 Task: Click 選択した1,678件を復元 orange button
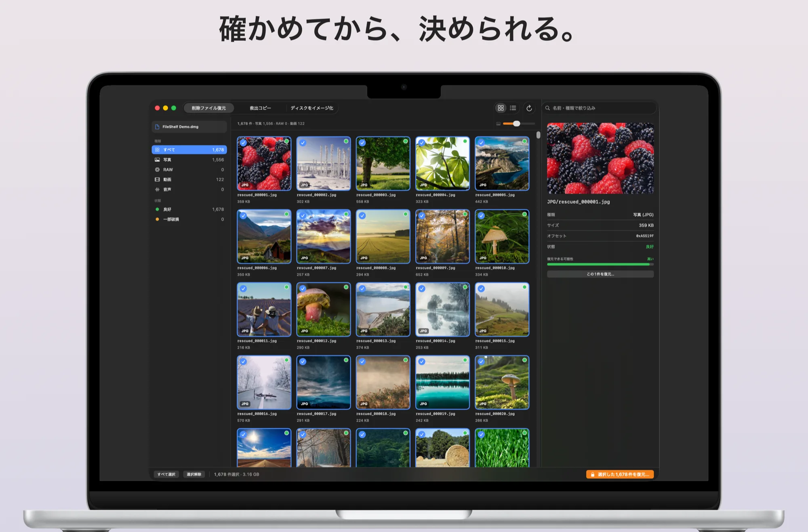[620, 474]
